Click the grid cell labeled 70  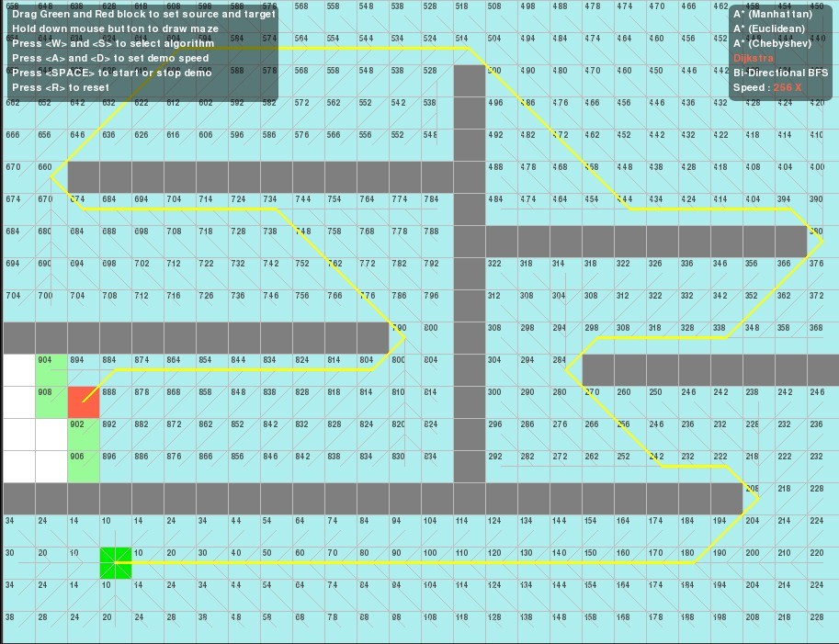[x=341, y=563]
